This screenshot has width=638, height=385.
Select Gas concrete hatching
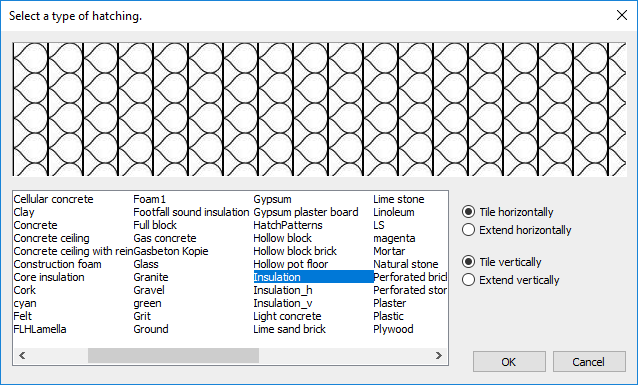pos(165,238)
